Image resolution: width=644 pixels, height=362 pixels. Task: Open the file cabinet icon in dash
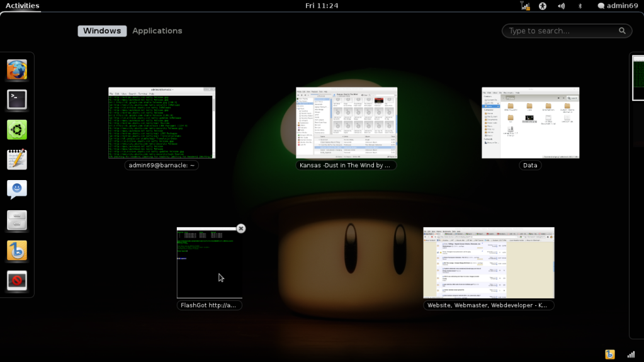pos(17,220)
